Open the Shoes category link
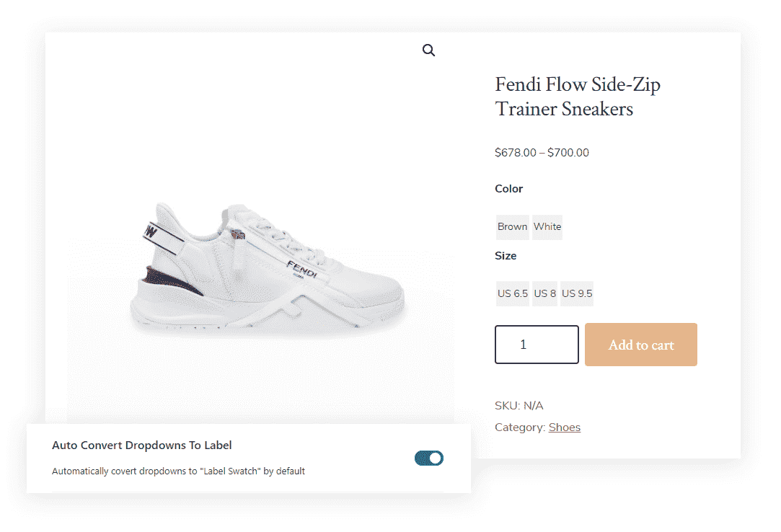 point(565,427)
